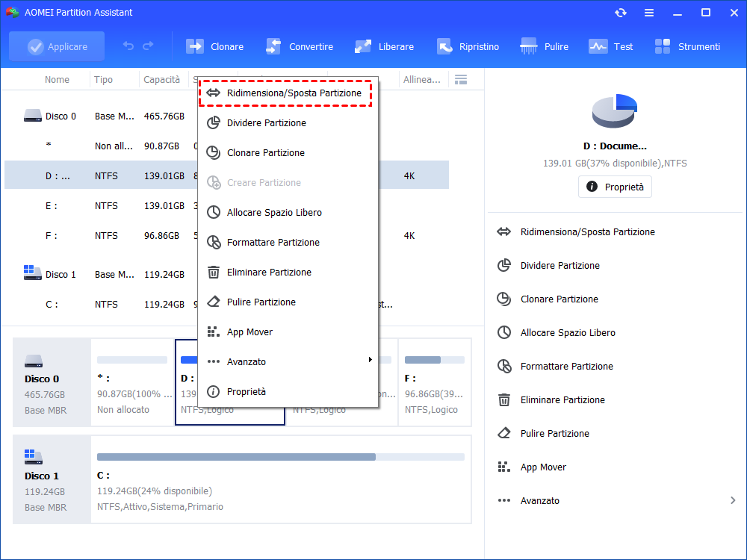Viewport: 747px width, 560px height.
Task: Open the Clonare toolbar item
Action: 214,46
